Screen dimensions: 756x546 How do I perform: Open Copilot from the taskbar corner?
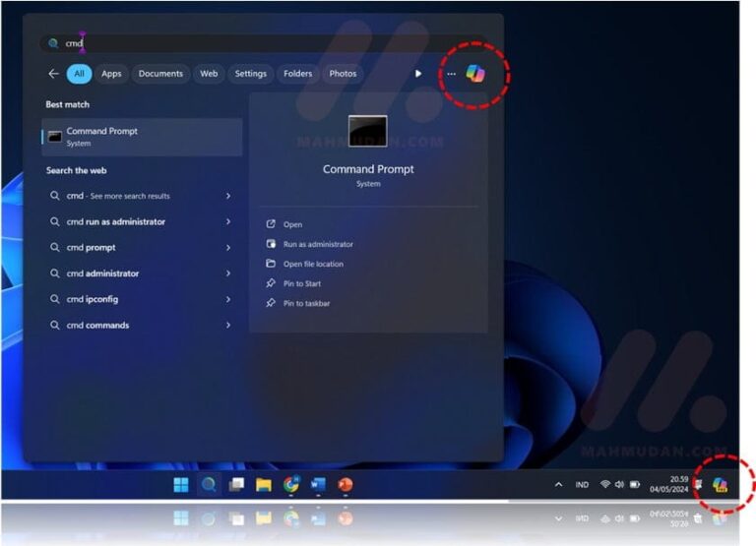point(721,485)
